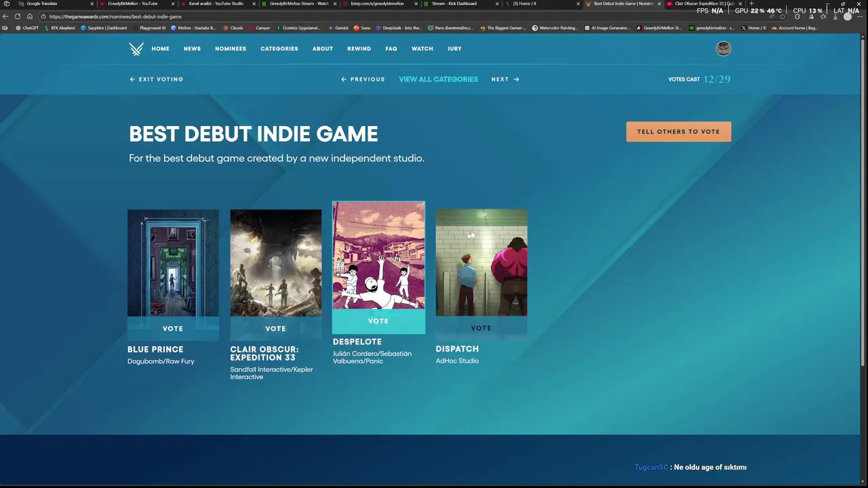868x488 pixels.
Task: Open the CATEGORIES nav menu item
Action: click(279, 49)
